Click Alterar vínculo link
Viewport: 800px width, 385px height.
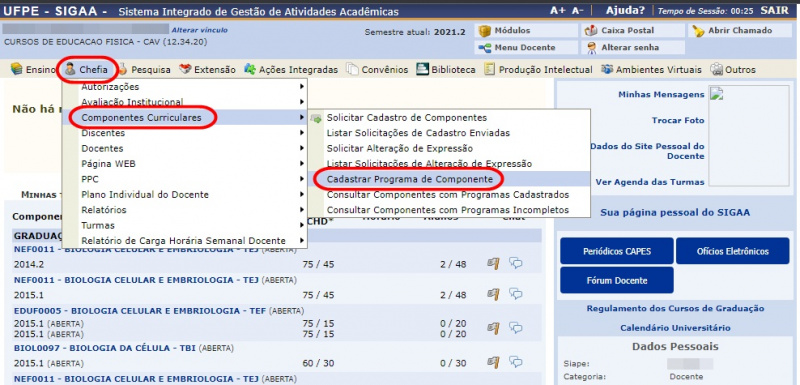pyautogui.click(x=199, y=30)
